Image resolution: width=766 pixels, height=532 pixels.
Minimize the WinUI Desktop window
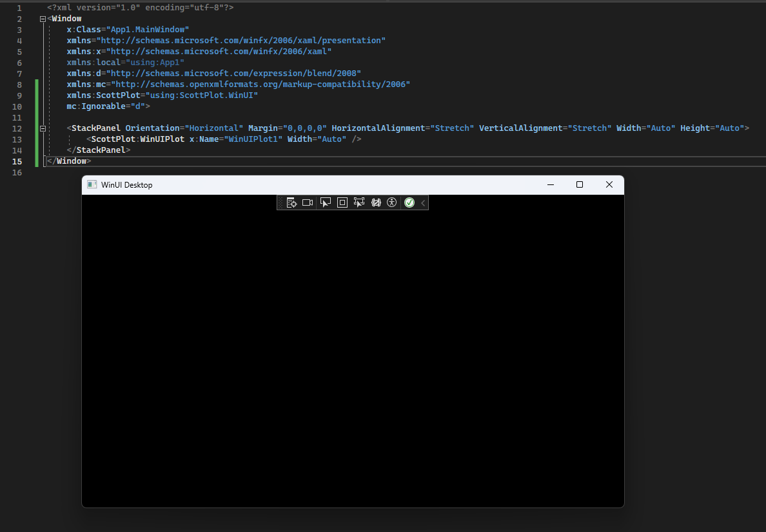(x=550, y=184)
